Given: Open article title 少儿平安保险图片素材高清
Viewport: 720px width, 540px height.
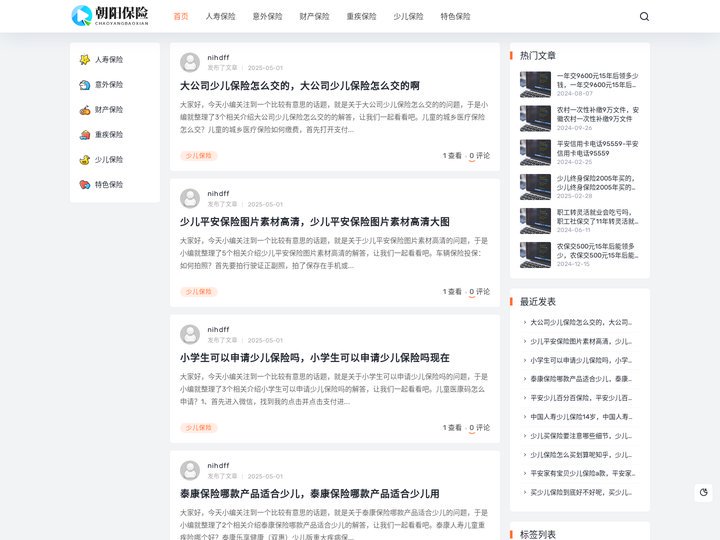Looking at the screenshot, I should click(315, 222).
